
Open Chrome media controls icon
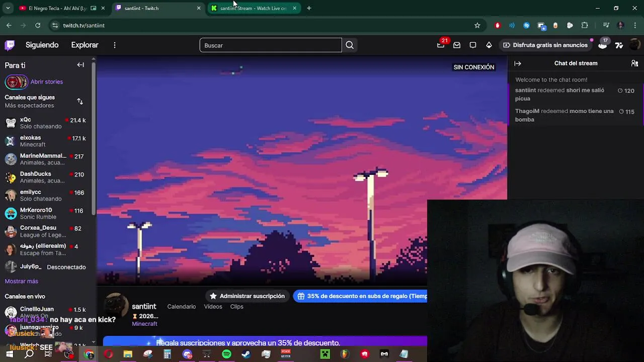click(606, 25)
